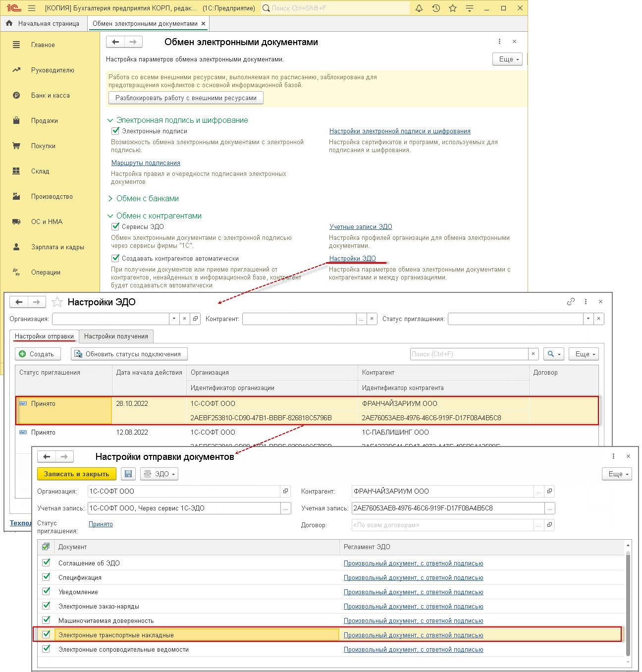Toggle the Электронные транспортные накладные checkbox
642x672 pixels.
46,634
